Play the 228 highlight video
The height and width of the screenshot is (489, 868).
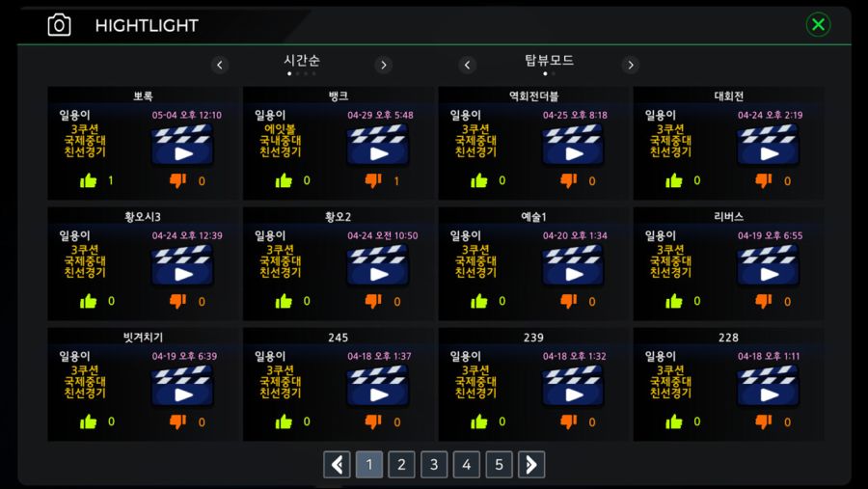tap(768, 386)
